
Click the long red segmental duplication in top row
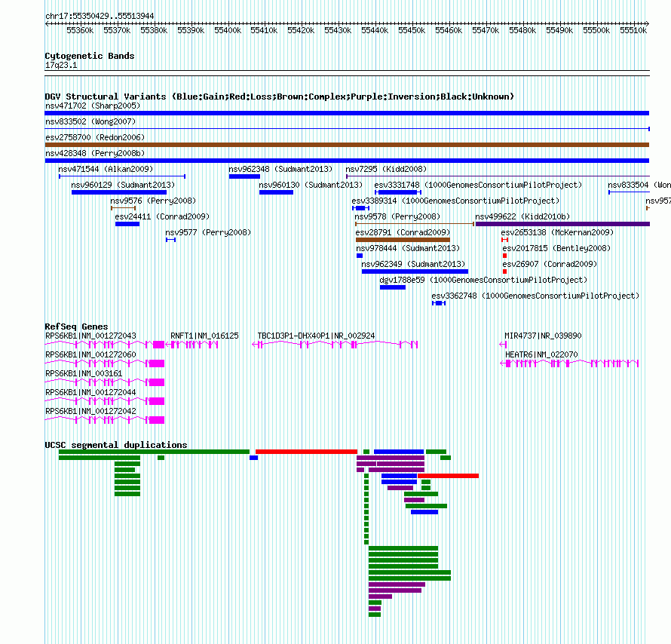pos(306,452)
